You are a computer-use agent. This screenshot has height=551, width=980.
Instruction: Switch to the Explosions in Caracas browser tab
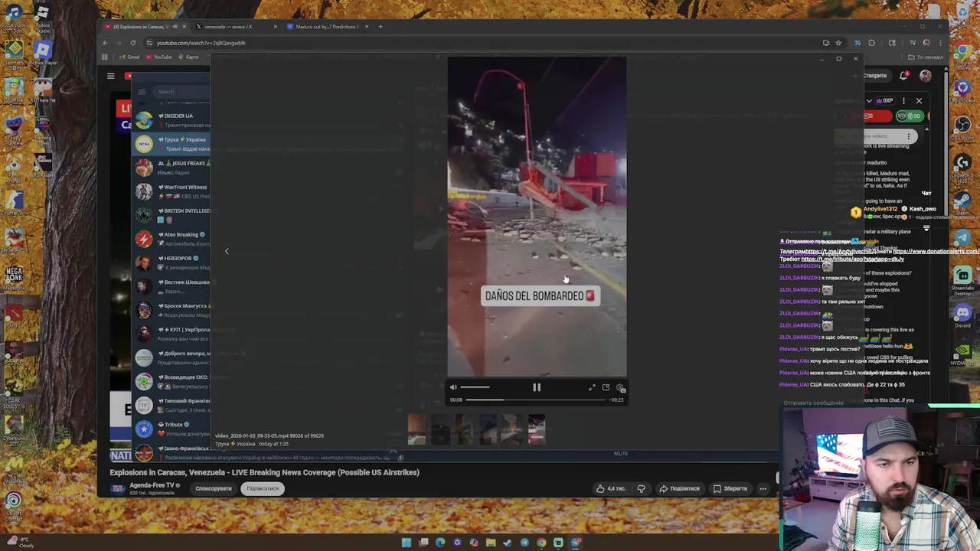click(x=145, y=27)
